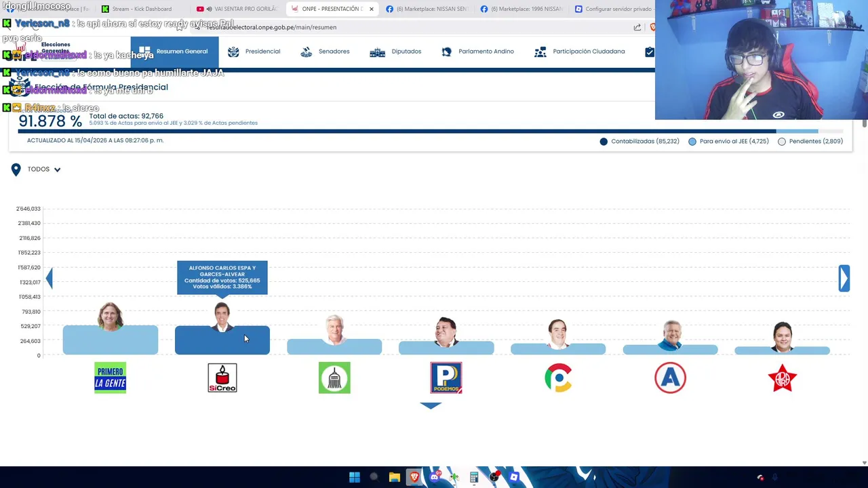868x488 pixels.
Task: Close the ONPE Presentación tab
Action: (x=371, y=9)
